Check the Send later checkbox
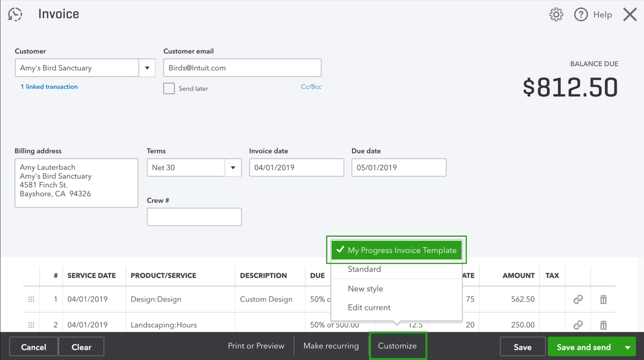The image size is (644, 360). pyautogui.click(x=169, y=88)
